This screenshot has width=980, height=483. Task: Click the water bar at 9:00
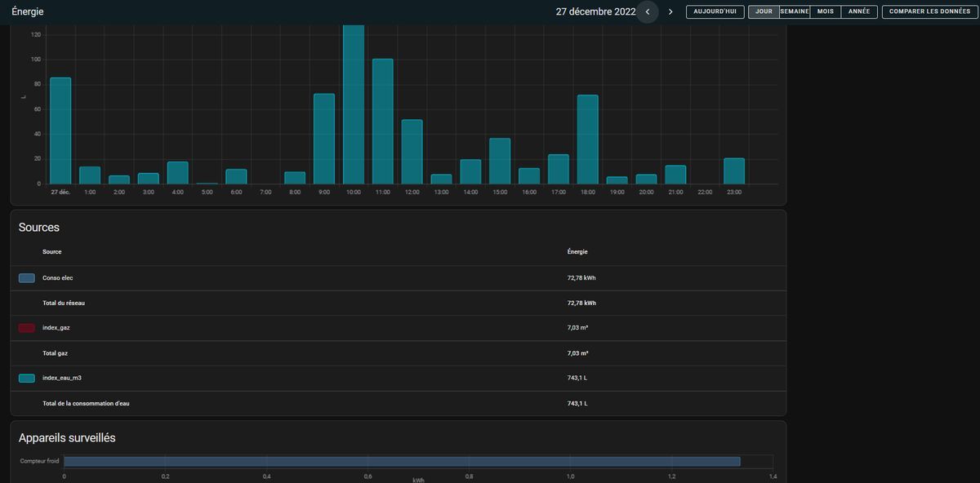324,139
